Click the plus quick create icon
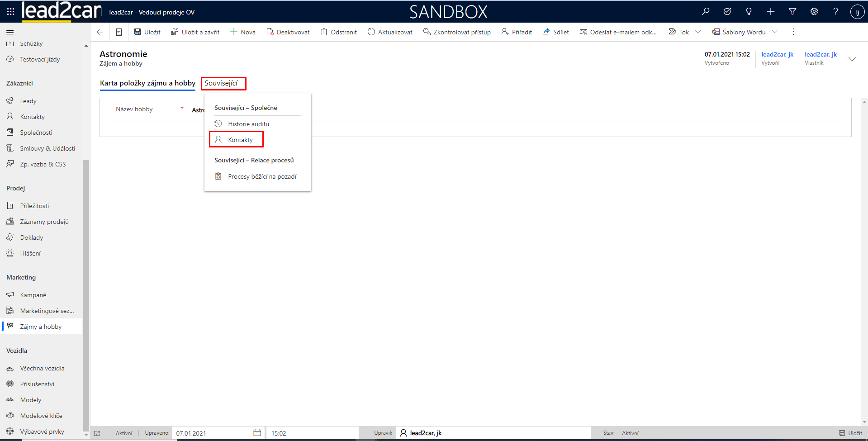 coord(771,12)
